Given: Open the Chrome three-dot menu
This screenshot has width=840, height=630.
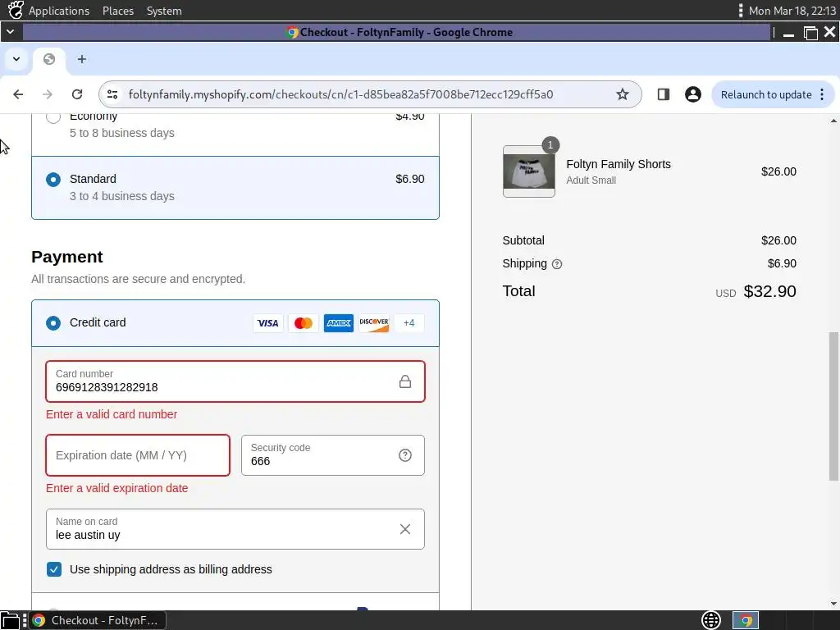Looking at the screenshot, I should coord(822,94).
